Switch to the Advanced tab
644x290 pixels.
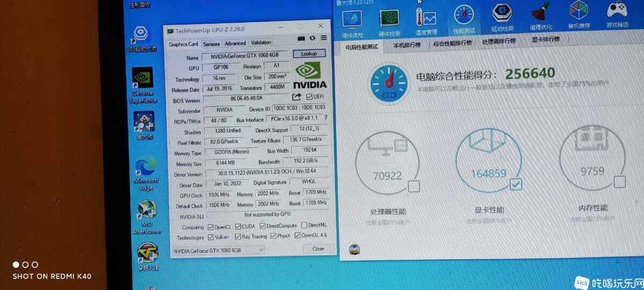pyautogui.click(x=235, y=43)
